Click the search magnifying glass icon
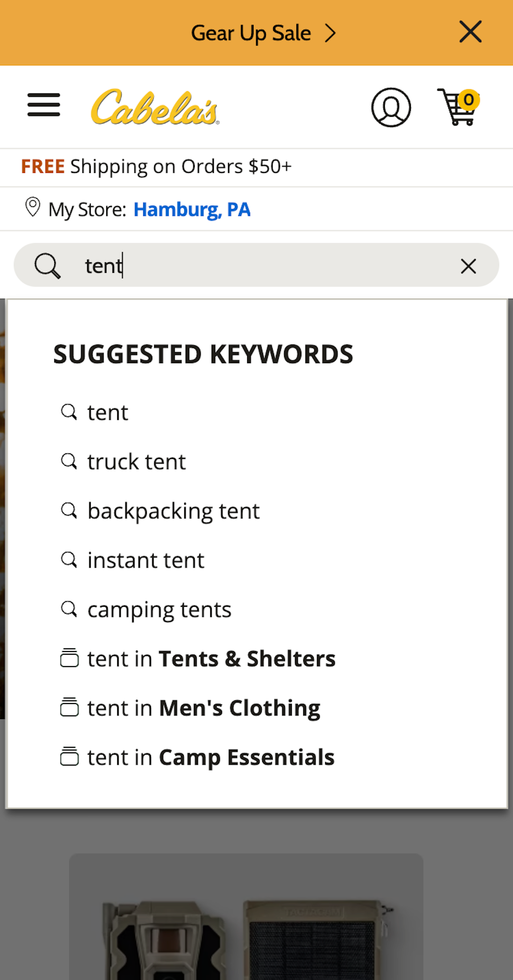Screen dimensions: 513x980 [47, 265]
